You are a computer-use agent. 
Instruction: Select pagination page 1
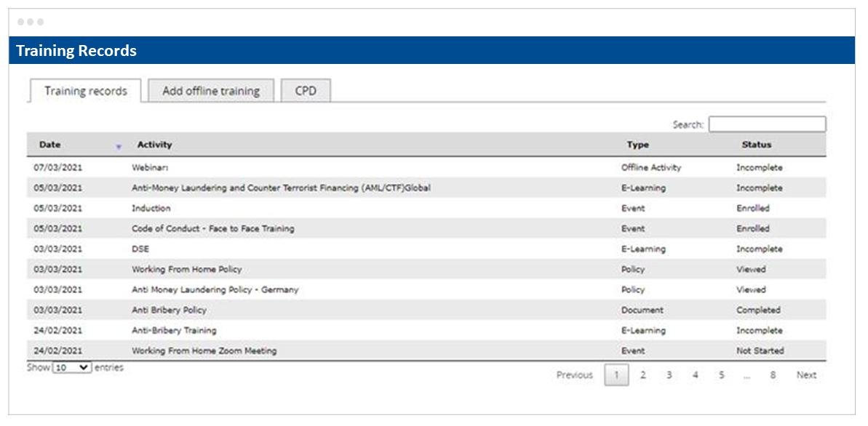point(617,375)
